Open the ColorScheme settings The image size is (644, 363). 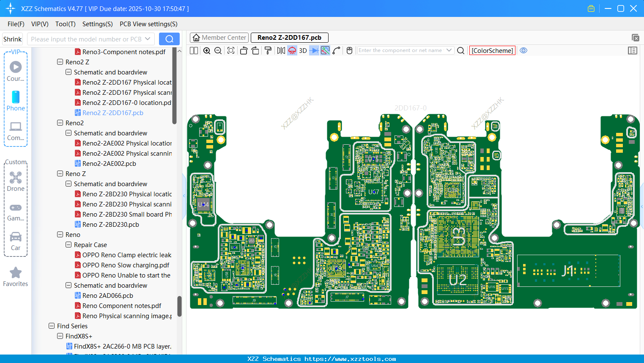coord(492,50)
